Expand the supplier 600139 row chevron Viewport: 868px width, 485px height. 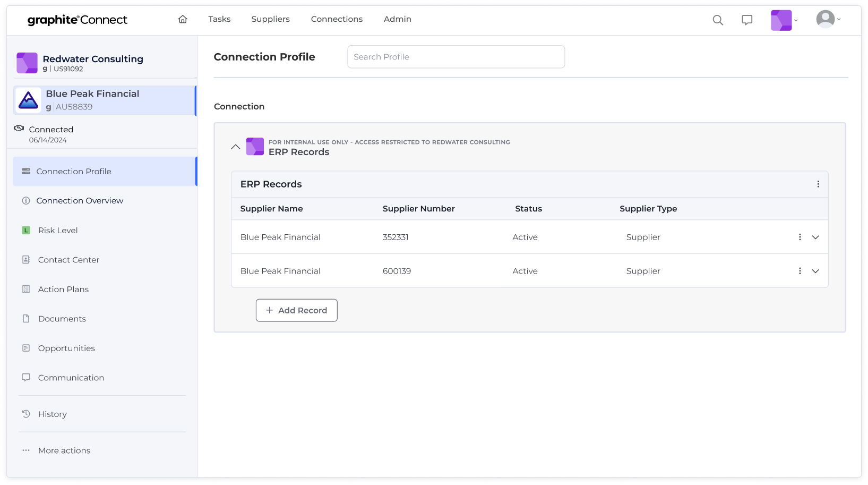tap(815, 271)
